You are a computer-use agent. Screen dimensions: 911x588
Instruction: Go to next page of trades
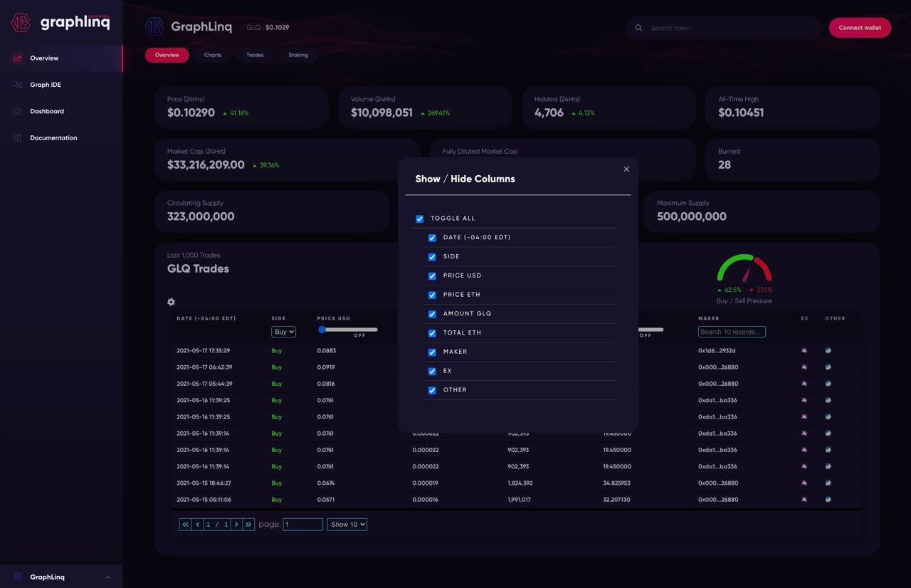[x=236, y=525]
